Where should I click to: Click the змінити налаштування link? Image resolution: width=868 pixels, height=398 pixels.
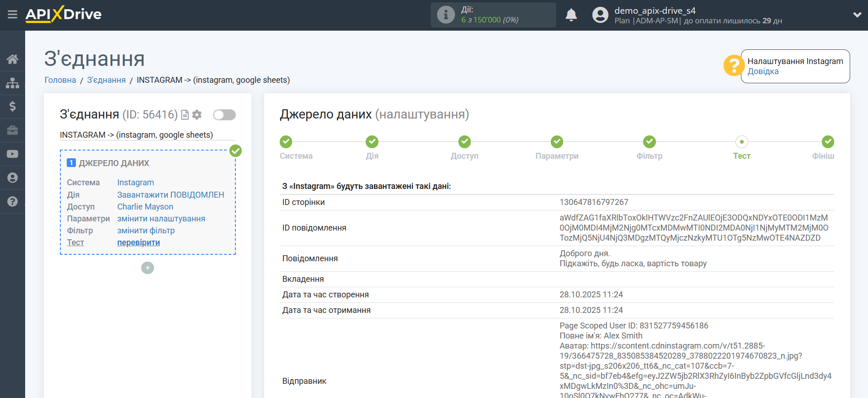point(161,219)
